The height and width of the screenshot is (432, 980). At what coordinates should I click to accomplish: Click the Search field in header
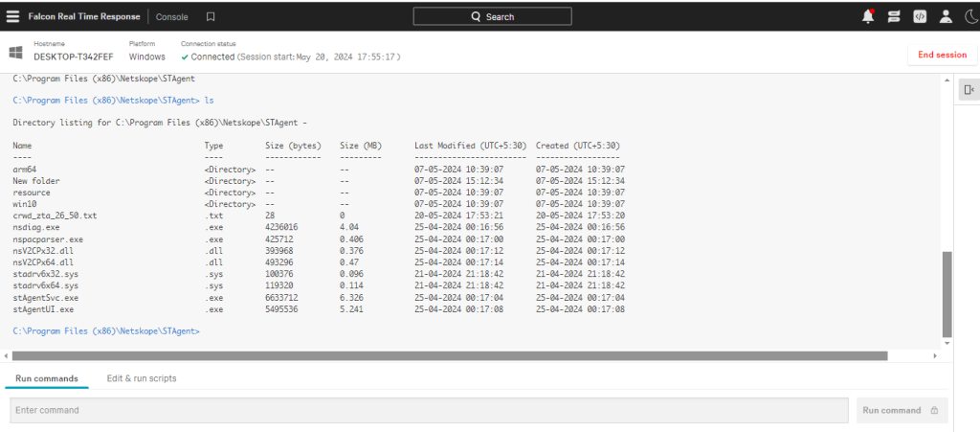(493, 17)
